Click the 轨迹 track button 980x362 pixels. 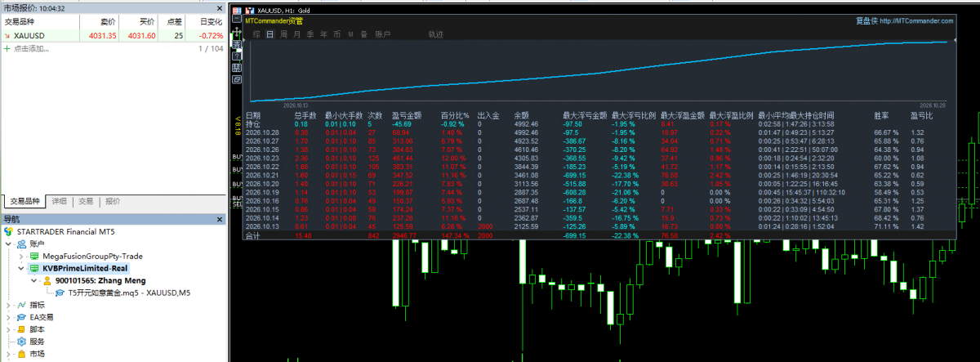436,34
